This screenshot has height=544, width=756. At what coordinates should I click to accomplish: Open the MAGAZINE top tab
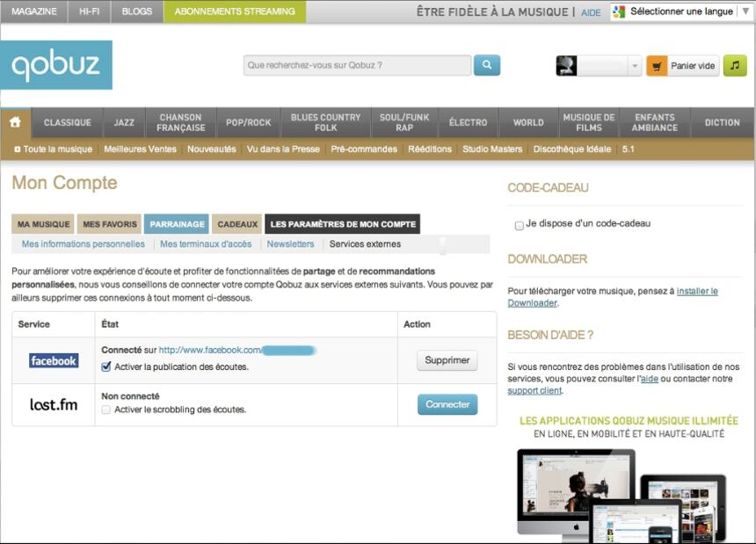(33, 11)
